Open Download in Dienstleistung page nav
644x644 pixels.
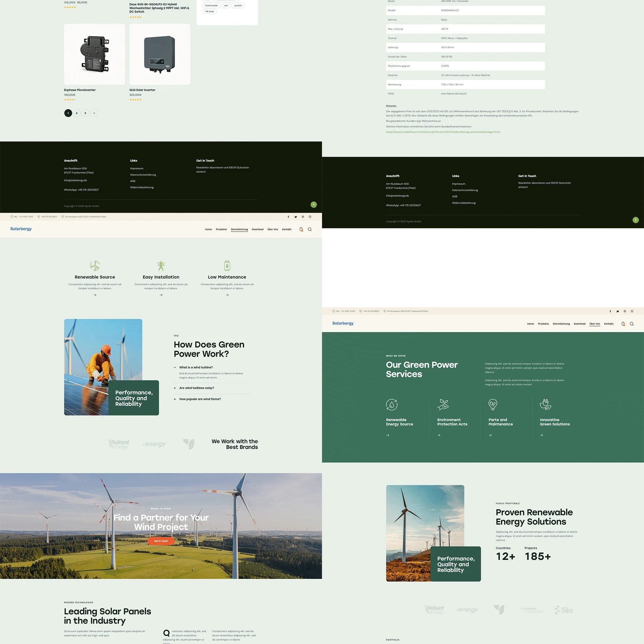tap(258, 229)
